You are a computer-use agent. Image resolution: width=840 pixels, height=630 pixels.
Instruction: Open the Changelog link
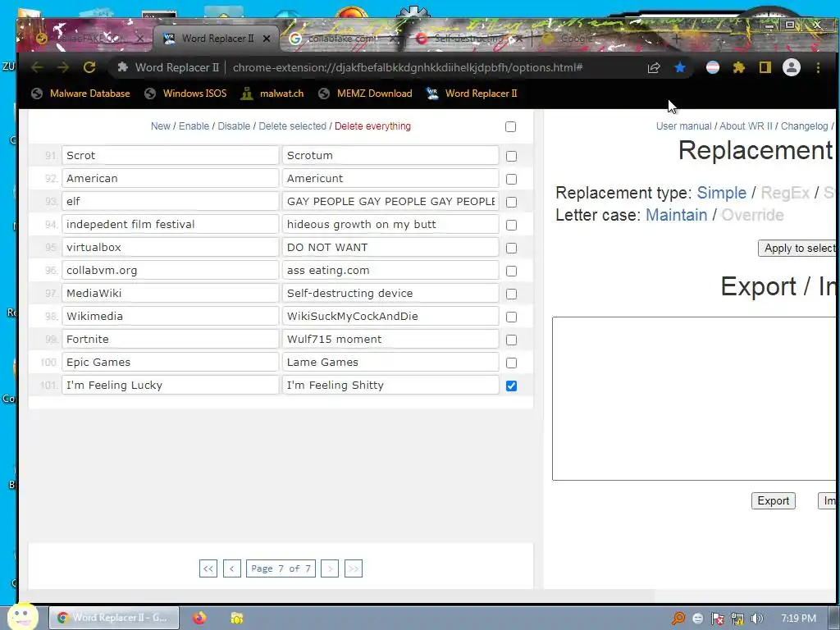pos(804,126)
